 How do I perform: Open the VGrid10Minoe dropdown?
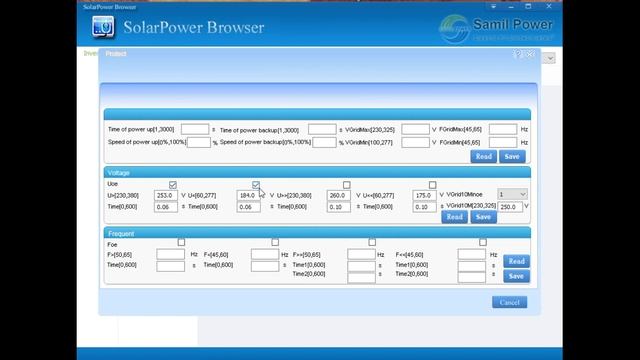point(512,194)
